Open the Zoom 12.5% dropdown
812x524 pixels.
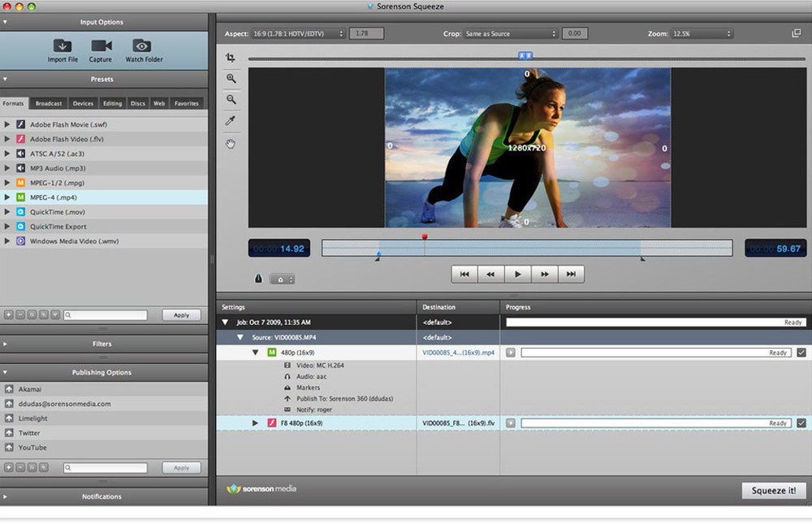click(702, 33)
